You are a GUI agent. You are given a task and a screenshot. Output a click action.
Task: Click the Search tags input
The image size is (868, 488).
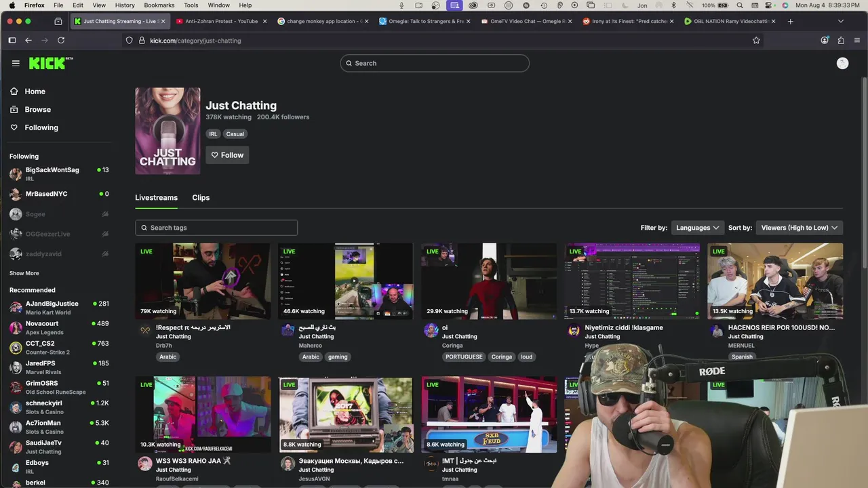point(216,228)
